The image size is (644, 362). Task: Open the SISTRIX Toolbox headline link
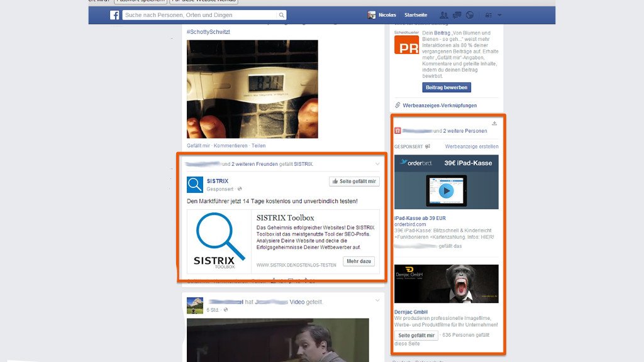coord(285,218)
